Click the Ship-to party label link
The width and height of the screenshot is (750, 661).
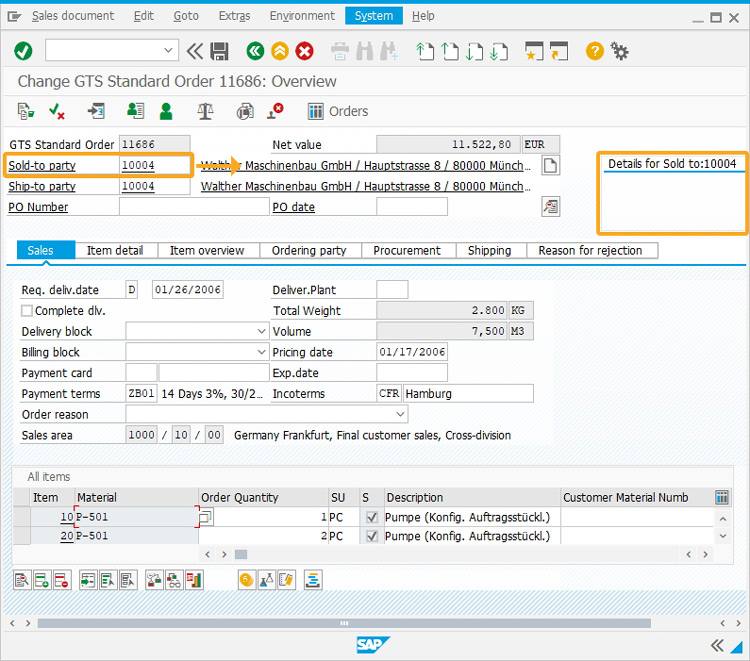[42, 186]
